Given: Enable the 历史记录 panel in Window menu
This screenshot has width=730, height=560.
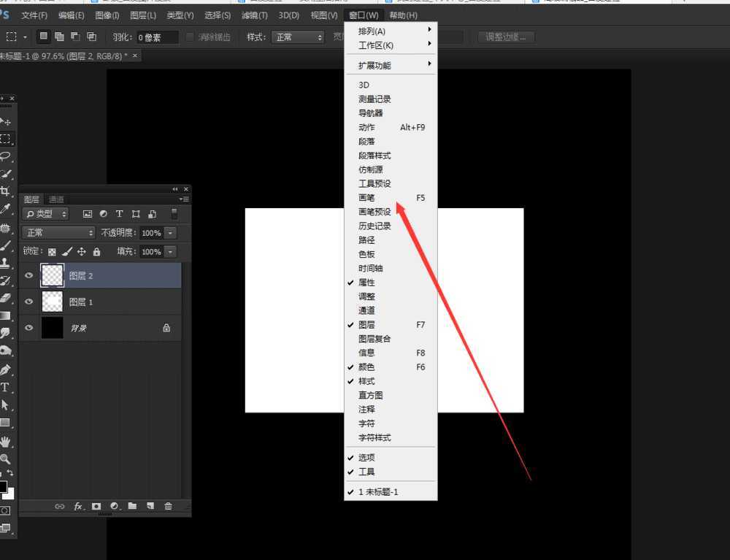Looking at the screenshot, I should coord(375,226).
